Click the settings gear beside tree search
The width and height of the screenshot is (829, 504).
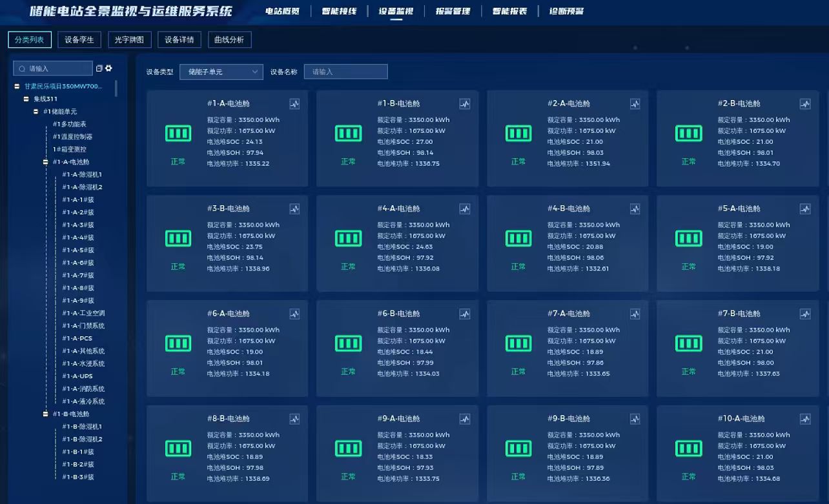click(109, 68)
